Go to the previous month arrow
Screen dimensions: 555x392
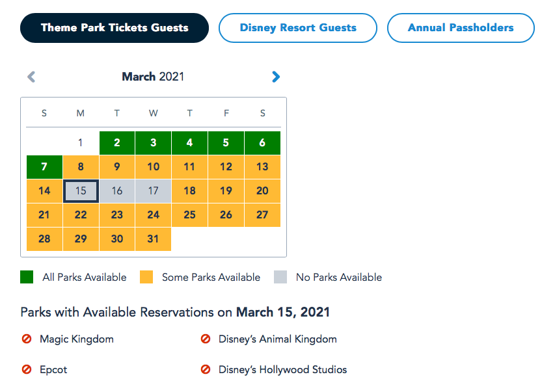tap(31, 77)
